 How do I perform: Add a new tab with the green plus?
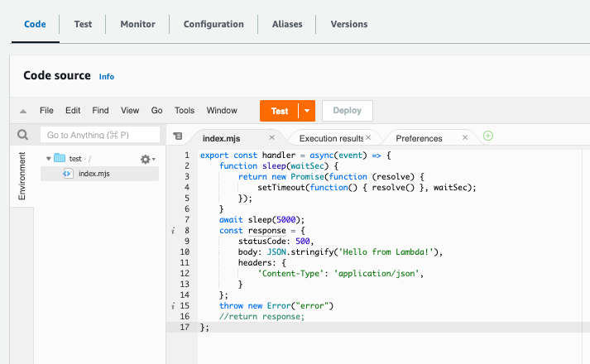(488, 136)
